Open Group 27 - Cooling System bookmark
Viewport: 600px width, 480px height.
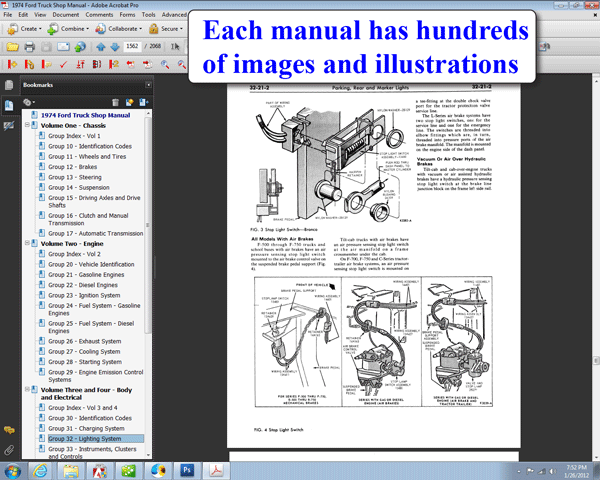[82, 352]
